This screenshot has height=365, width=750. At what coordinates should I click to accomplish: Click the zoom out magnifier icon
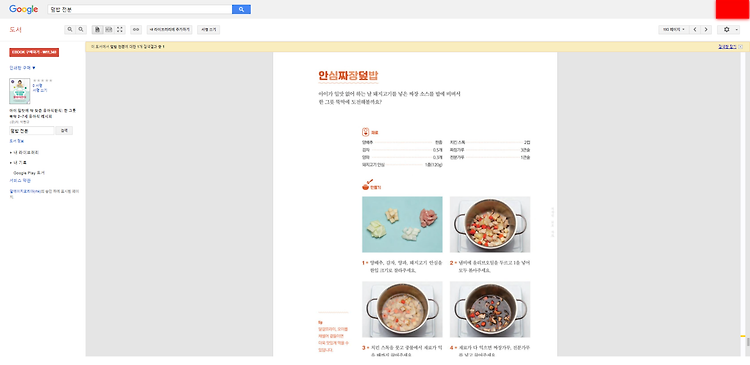point(81,30)
